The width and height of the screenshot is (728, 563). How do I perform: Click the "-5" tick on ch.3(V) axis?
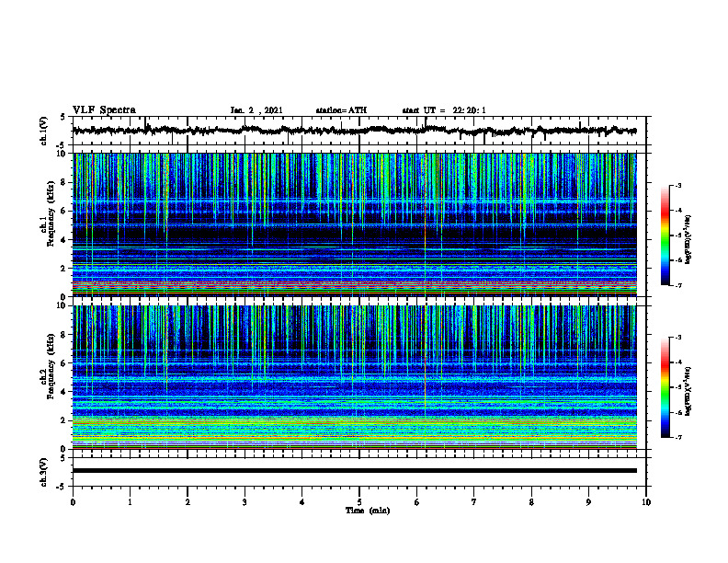point(63,487)
